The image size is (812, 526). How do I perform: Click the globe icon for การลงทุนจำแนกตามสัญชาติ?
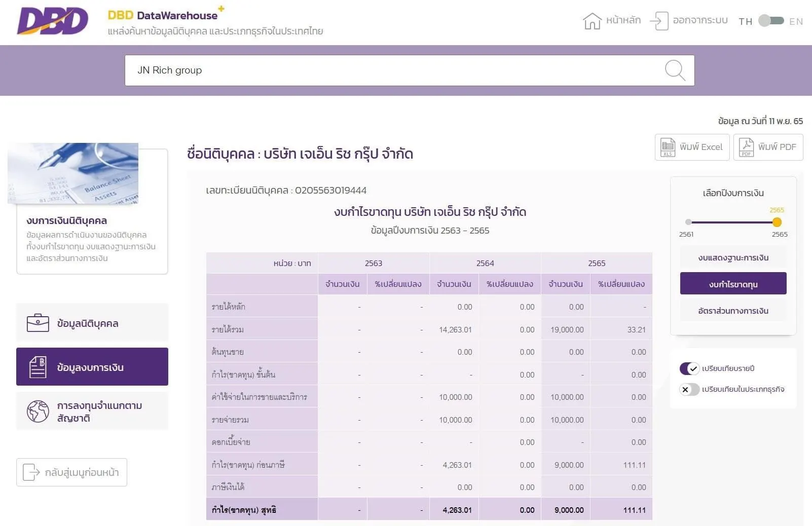38,411
